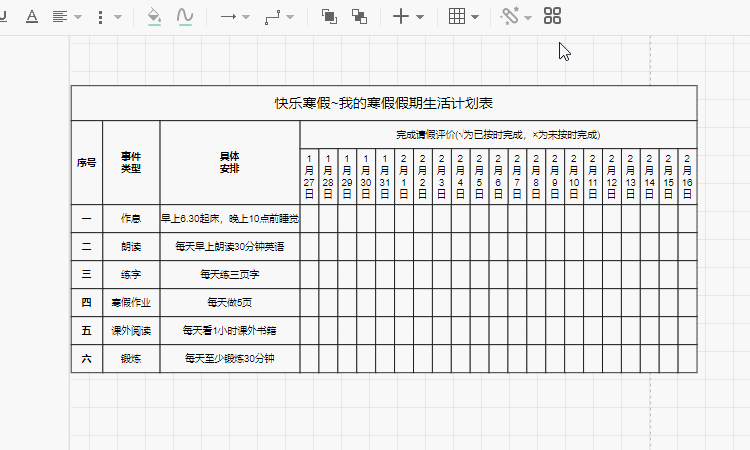Click the send to back icon
This screenshot has height=450, width=750.
coord(359,17)
